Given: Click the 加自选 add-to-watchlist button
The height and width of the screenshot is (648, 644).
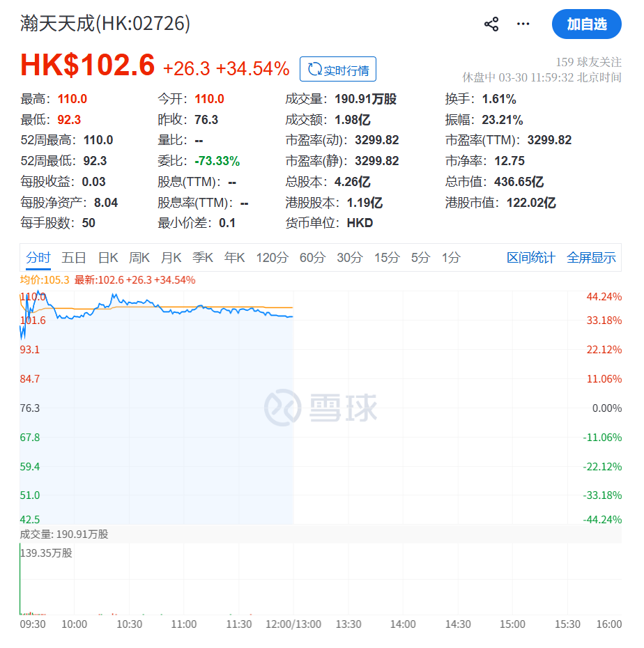Looking at the screenshot, I should coord(586,24).
